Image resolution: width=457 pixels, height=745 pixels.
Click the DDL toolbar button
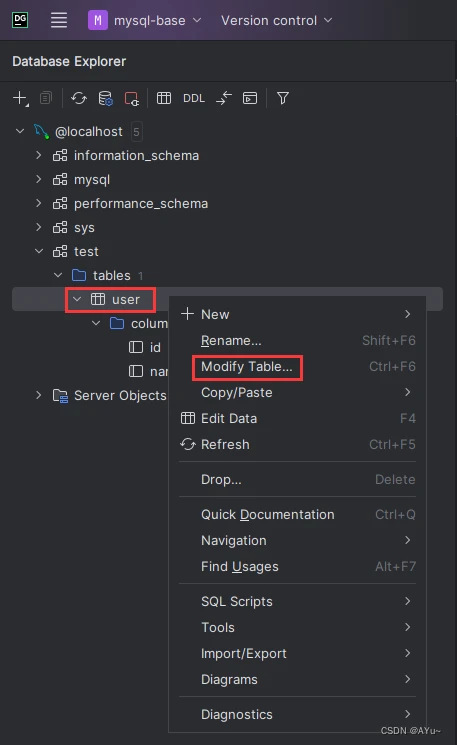pyautogui.click(x=194, y=98)
